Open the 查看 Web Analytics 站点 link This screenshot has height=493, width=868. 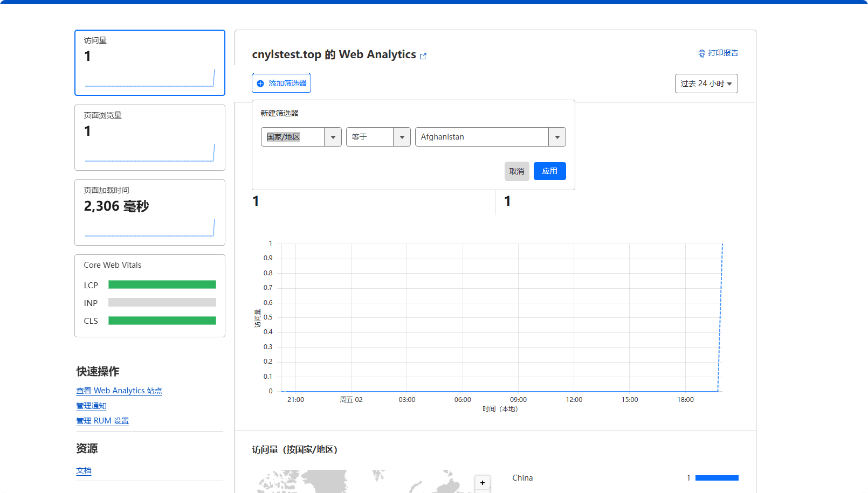click(119, 391)
